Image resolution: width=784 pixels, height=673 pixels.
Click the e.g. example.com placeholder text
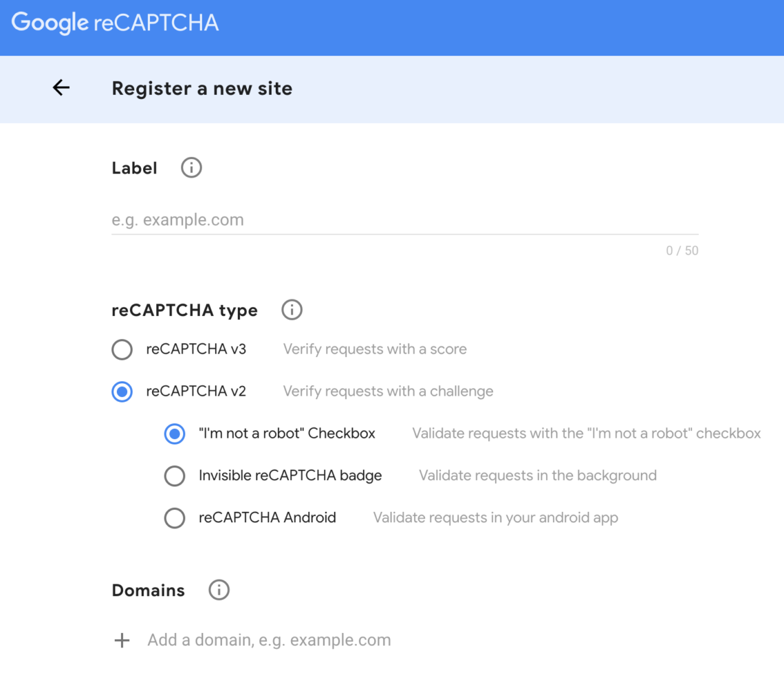tap(177, 220)
